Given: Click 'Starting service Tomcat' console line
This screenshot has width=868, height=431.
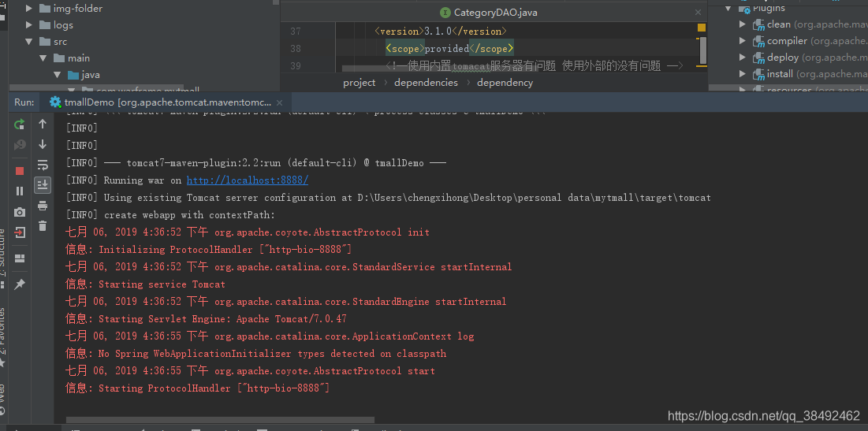Looking at the screenshot, I should click(x=145, y=284).
